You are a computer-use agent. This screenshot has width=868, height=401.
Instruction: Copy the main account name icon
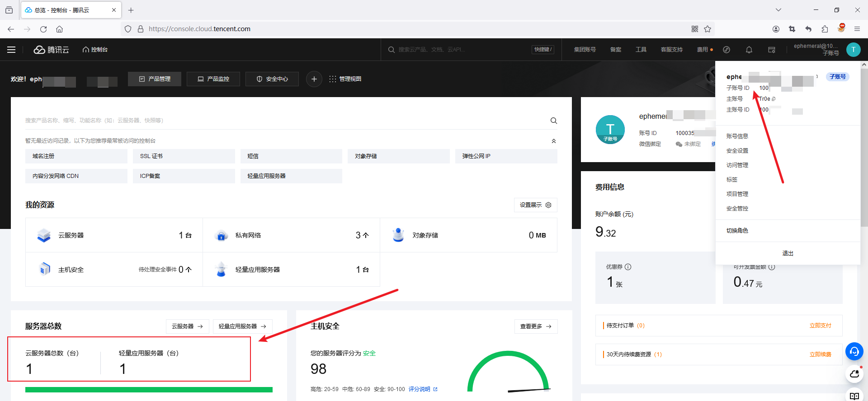pos(774,99)
